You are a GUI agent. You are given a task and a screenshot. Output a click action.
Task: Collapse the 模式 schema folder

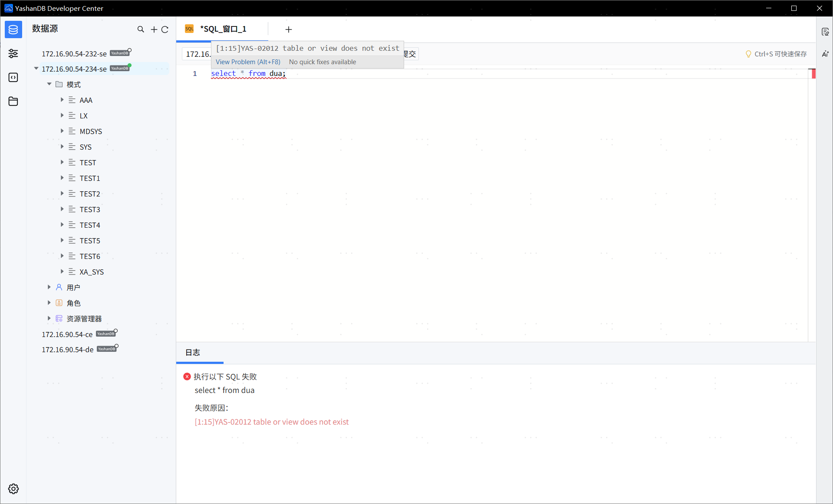point(49,84)
